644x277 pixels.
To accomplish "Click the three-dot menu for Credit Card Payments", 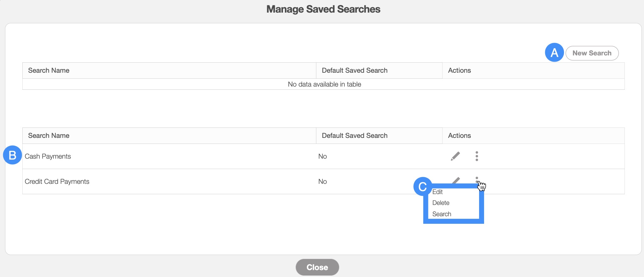I will tap(477, 179).
